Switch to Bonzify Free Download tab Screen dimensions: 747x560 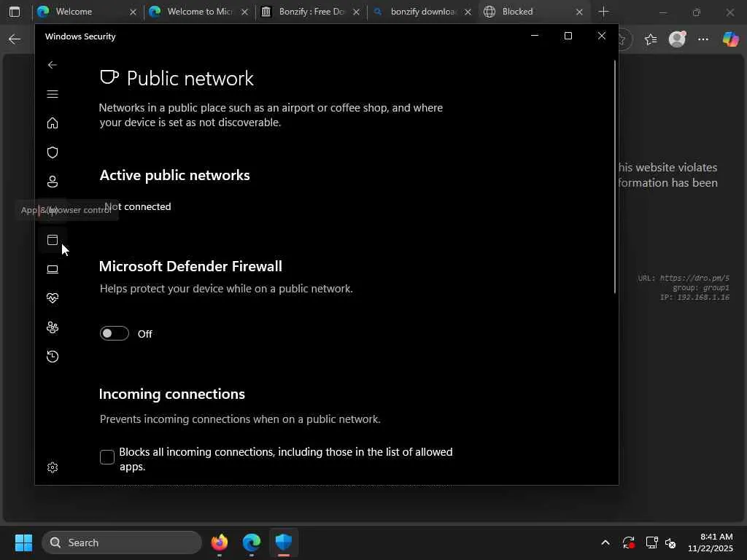(311, 12)
